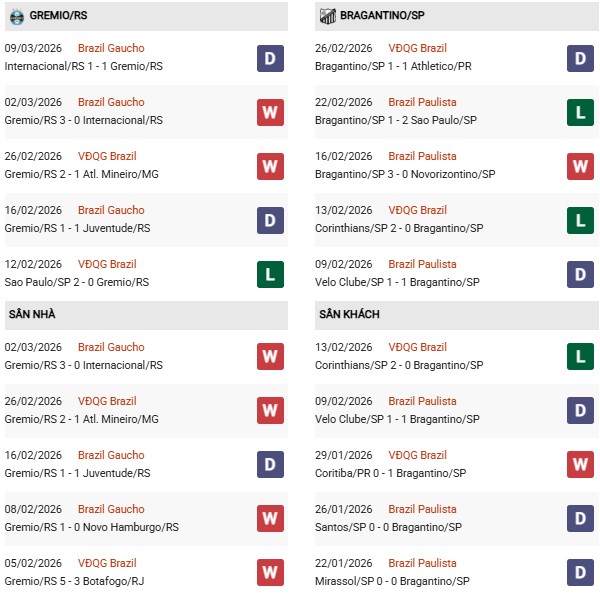
Task: Click the Bragantino club crest icon
Action: (x=327, y=16)
